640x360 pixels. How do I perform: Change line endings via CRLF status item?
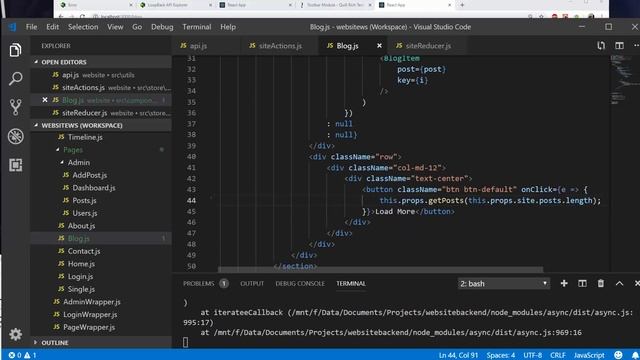point(558,355)
